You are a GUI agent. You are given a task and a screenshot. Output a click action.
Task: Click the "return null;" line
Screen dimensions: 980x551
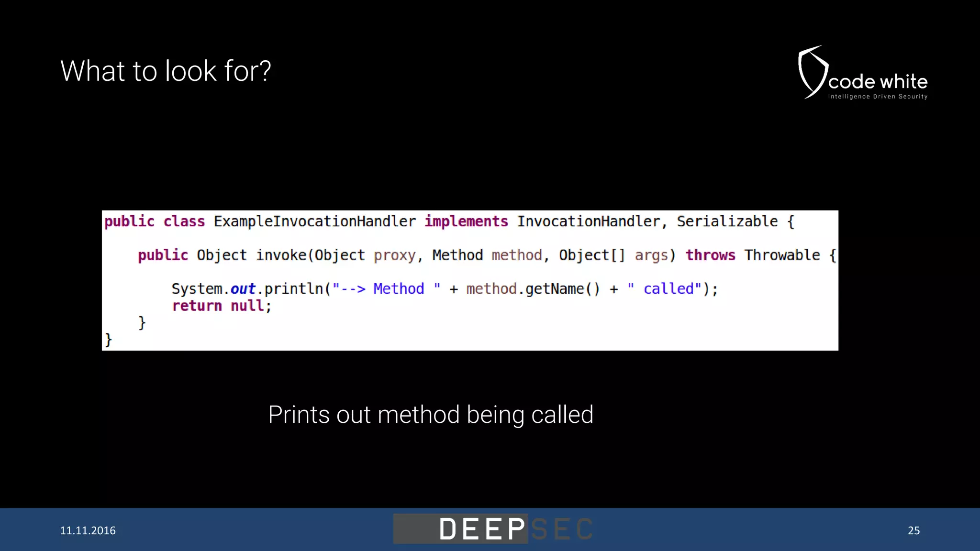pos(222,306)
